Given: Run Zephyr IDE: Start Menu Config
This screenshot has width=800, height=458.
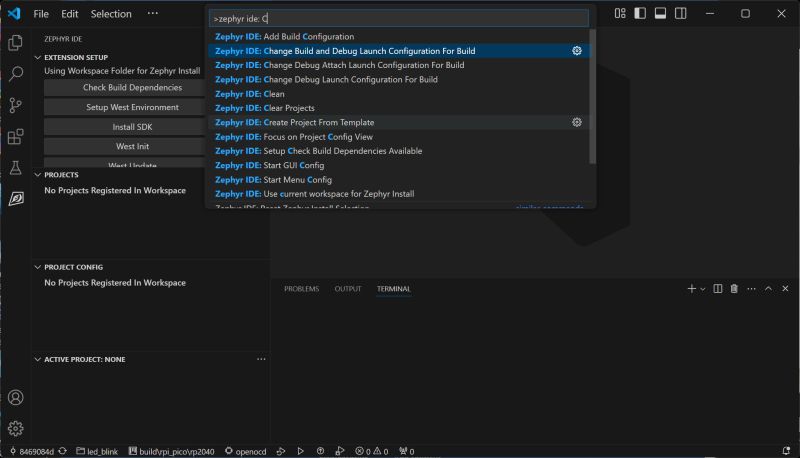Looking at the screenshot, I should click(398, 180).
